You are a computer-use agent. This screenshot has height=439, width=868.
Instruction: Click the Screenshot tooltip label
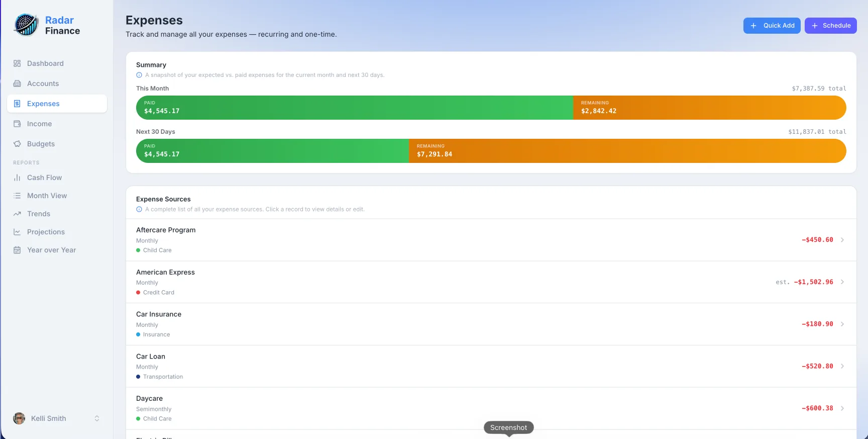[x=508, y=427]
